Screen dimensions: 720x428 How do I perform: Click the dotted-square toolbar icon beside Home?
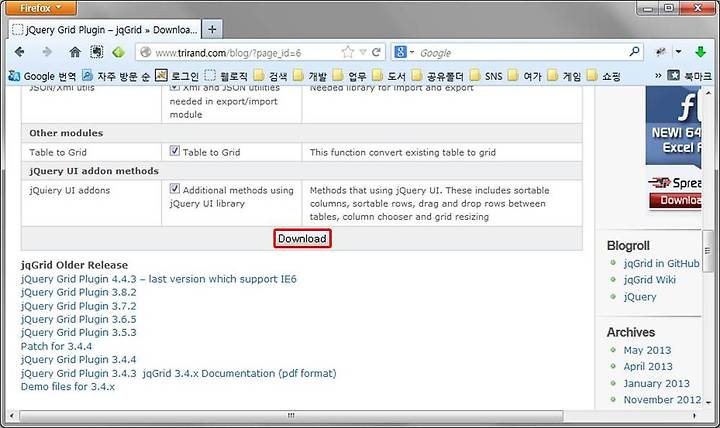pos(96,52)
